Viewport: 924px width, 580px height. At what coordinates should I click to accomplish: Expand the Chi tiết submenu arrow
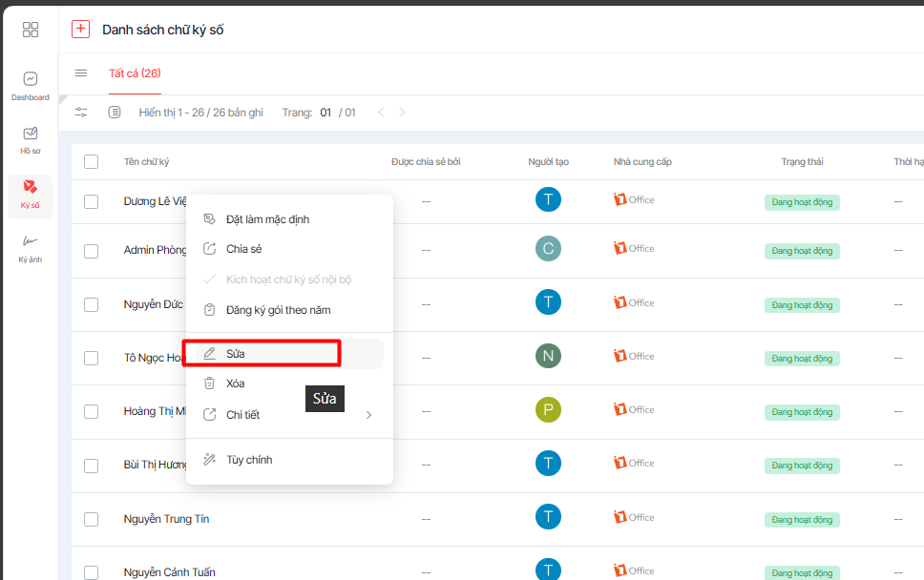[x=368, y=415]
